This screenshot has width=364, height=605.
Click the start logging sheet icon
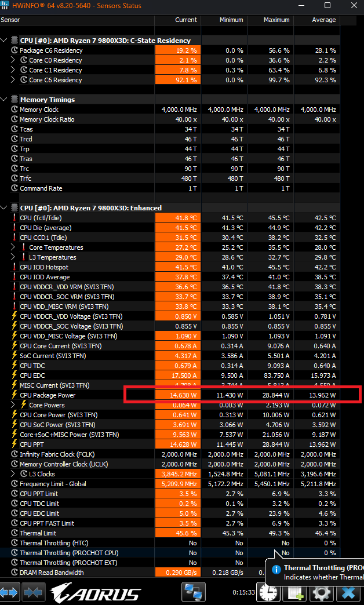click(x=296, y=593)
